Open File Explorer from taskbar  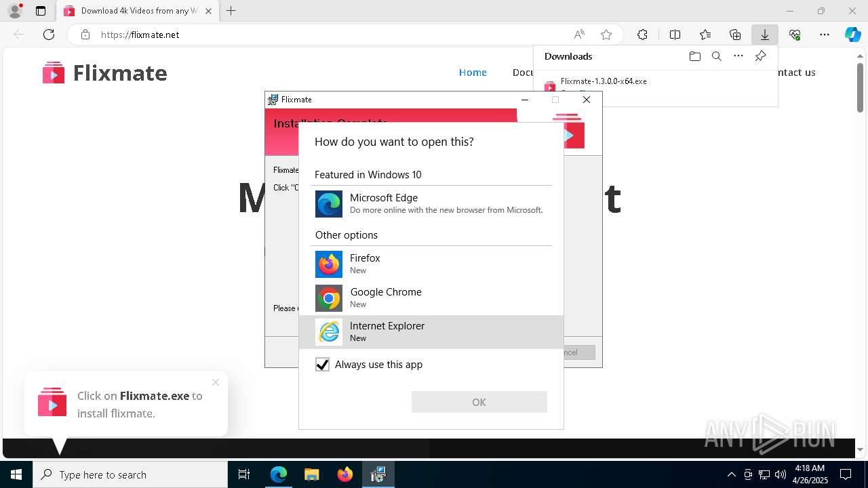click(x=311, y=474)
